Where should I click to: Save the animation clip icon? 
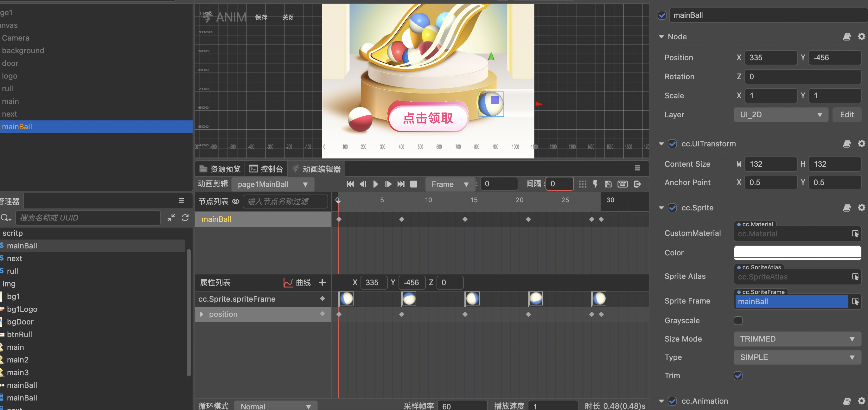(608, 184)
